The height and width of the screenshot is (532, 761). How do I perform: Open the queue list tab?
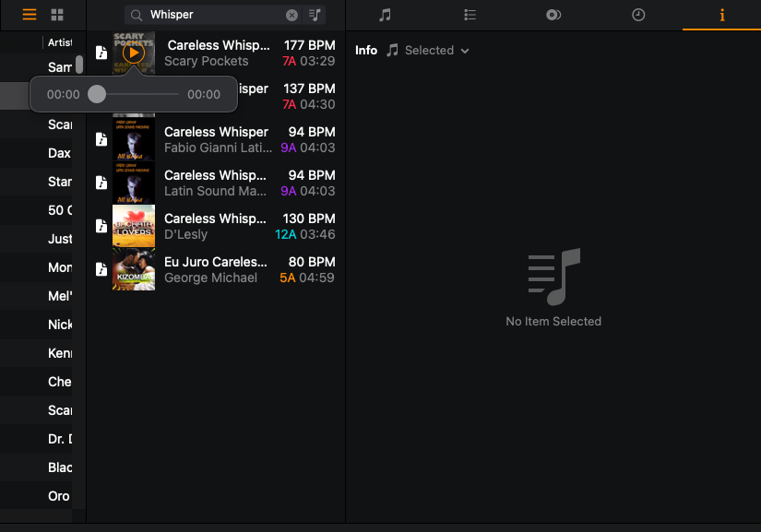tap(470, 15)
